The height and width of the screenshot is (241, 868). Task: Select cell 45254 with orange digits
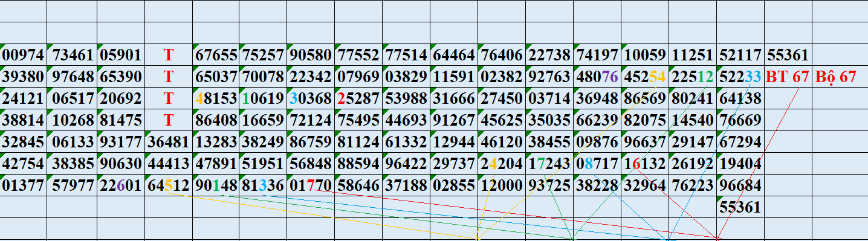pos(645,77)
